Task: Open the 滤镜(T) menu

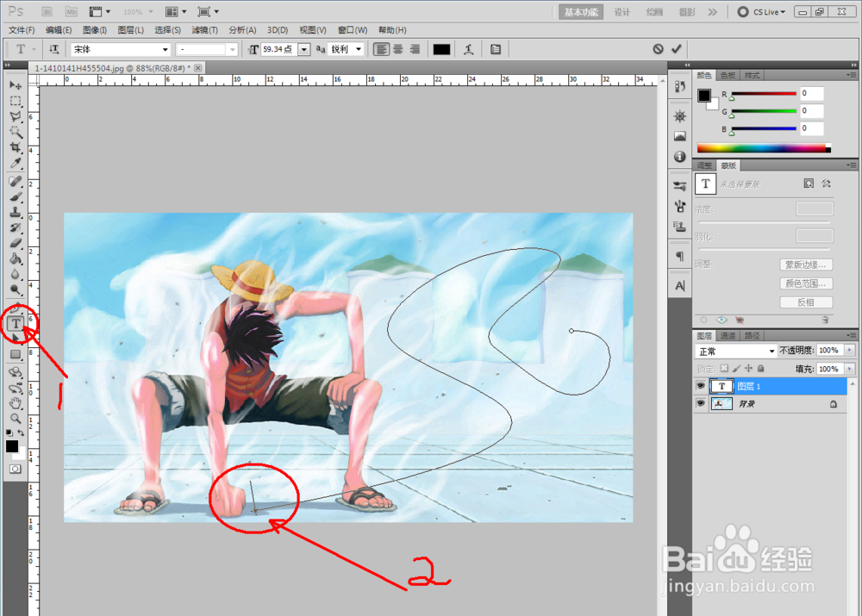Action: point(204,29)
